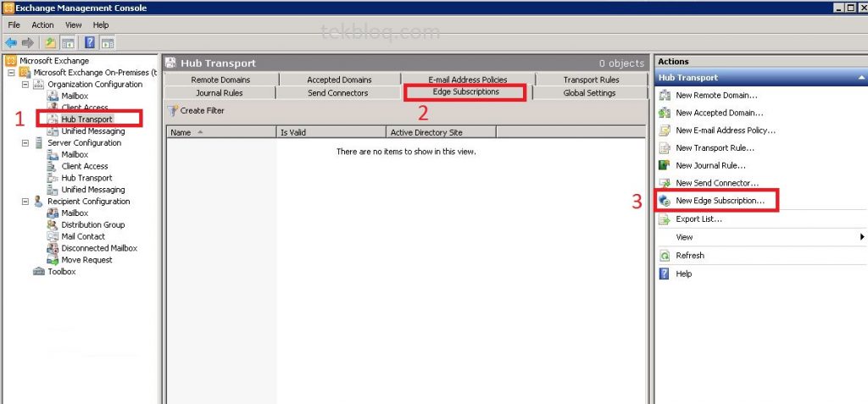Image resolution: width=868 pixels, height=404 pixels.
Task: Collapse the Server Configuration node
Action: coord(25,143)
